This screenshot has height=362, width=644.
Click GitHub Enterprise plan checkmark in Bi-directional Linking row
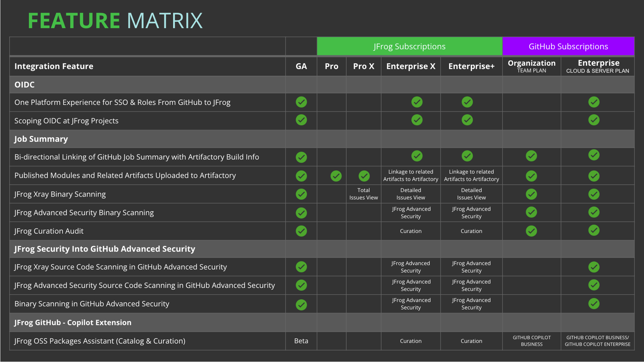(x=594, y=155)
